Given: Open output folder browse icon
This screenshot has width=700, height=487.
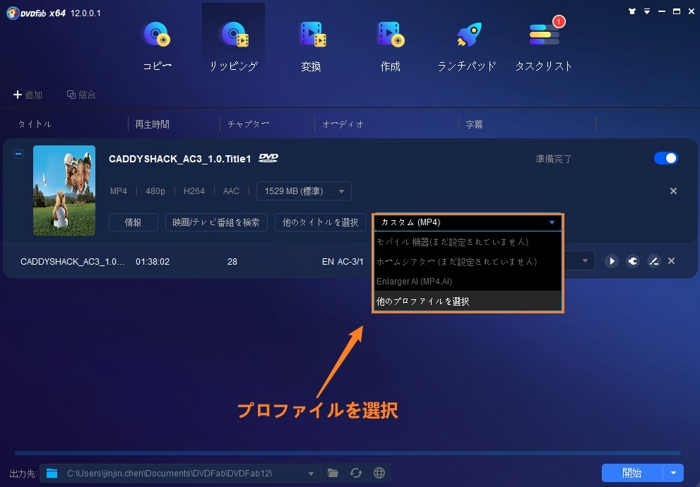Looking at the screenshot, I should (x=333, y=473).
